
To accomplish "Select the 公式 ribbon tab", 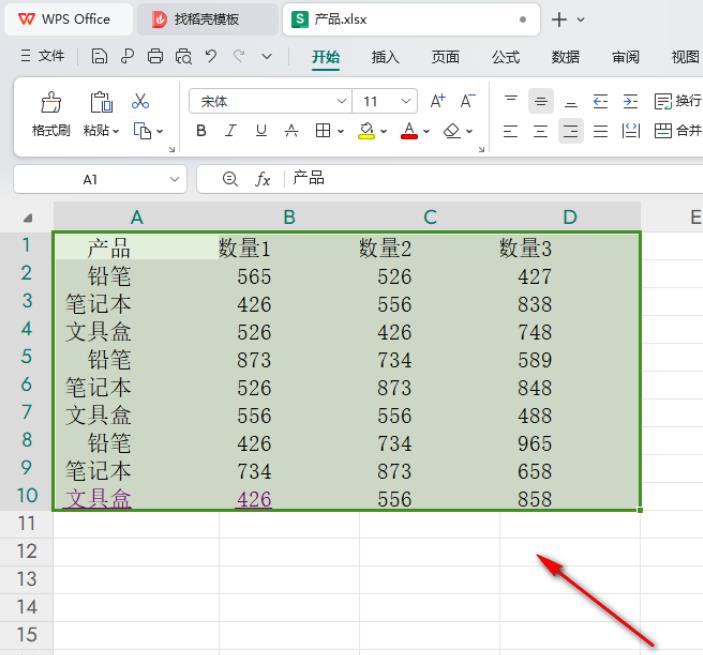I will [x=506, y=57].
